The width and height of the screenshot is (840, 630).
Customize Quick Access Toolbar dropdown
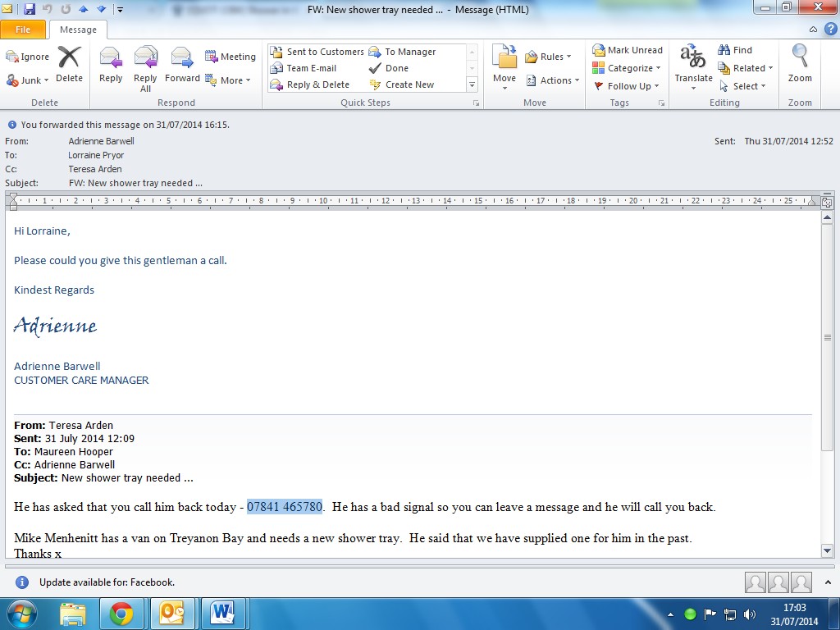tap(120, 9)
